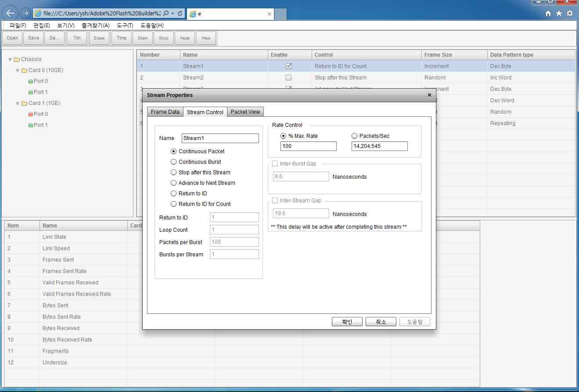Select Stop after this Stream radio option
This screenshot has height=392, width=579.
tap(173, 173)
